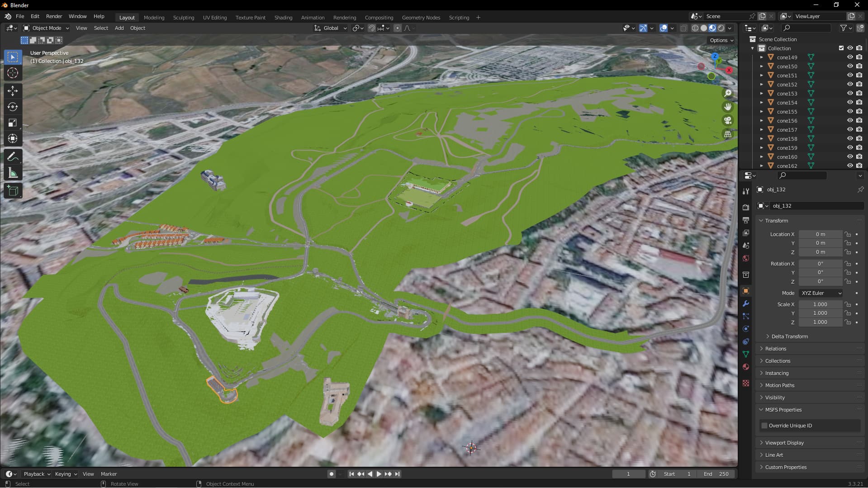Switch viewport to rendered shading mode
Viewport: 868px width, 488px height.
pyautogui.click(x=720, y=28)
